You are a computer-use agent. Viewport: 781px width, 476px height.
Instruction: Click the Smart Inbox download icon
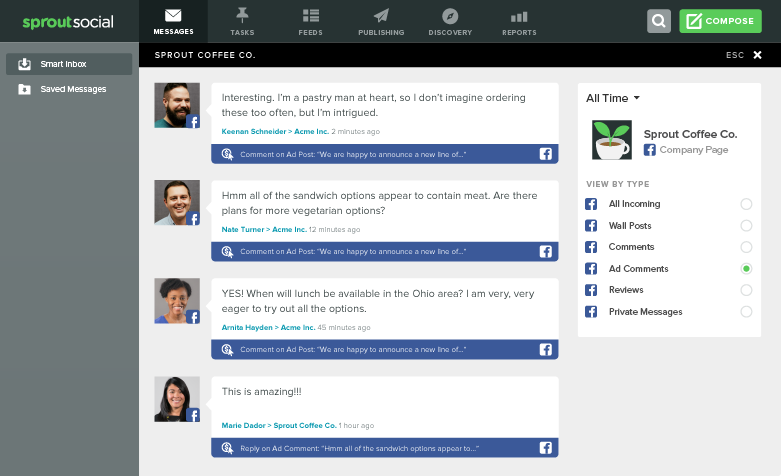[x=24, y=64]
